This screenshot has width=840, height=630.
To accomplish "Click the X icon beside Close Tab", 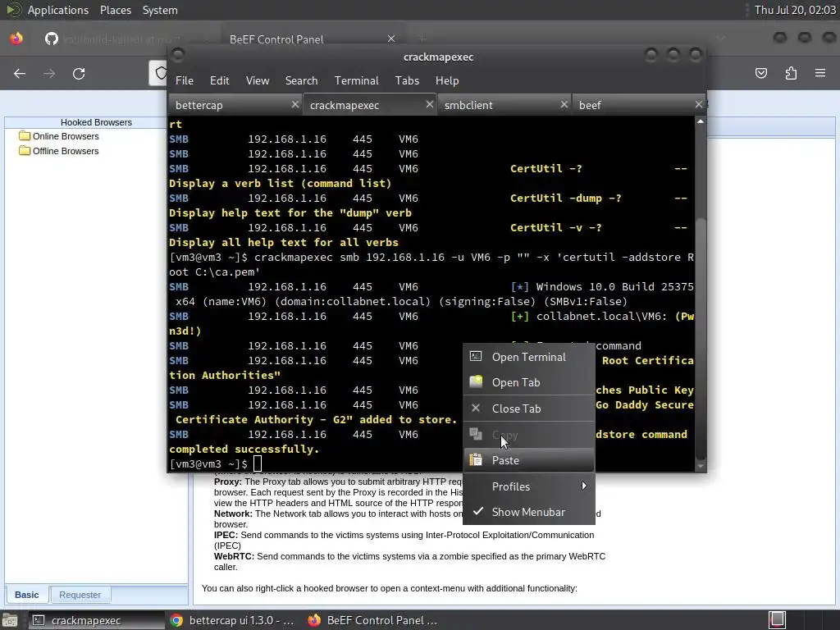I will click(x=476, y=408).
